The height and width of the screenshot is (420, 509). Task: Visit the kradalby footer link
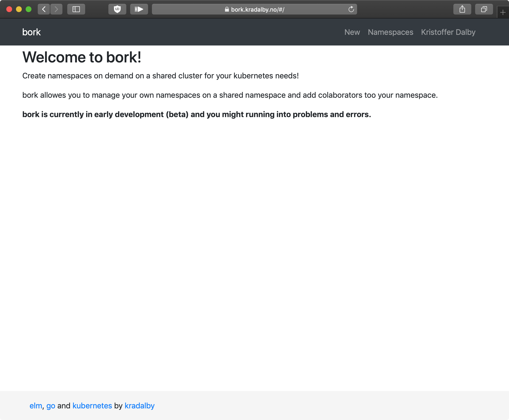coord(140,406)
